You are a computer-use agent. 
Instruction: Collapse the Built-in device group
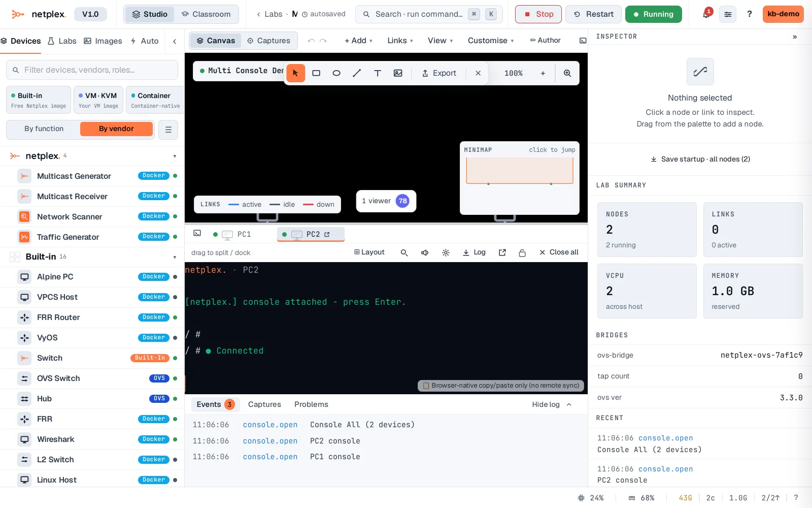coord(175,257)
